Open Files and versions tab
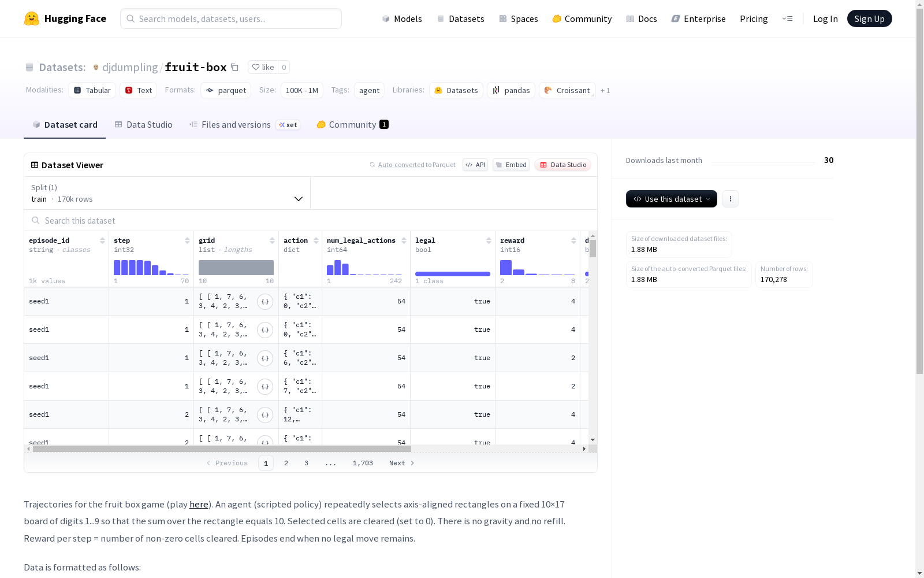The height and width of the screenshot is (578, 924). point(244,125)
